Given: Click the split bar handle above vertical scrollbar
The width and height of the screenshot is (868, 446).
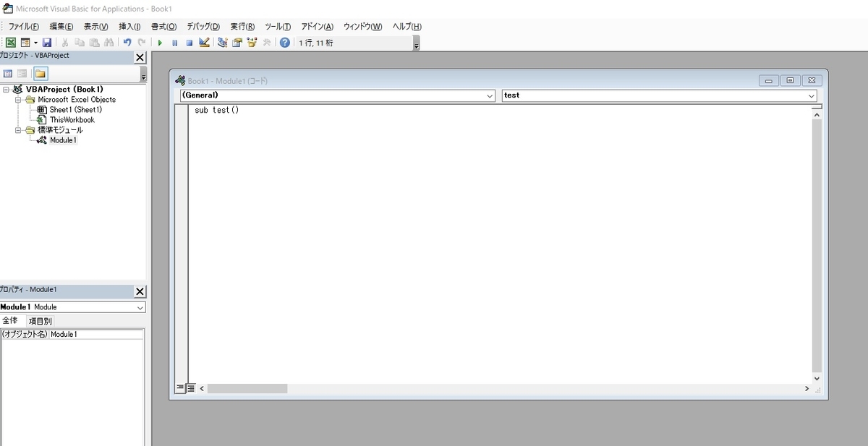Looking at the screenshot, I should pyautogui.click(x=817, y=106).
